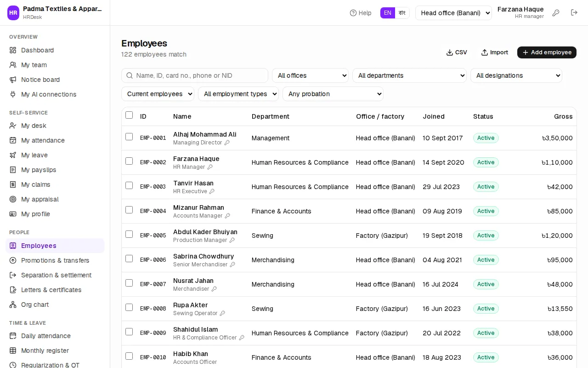Check the box for Habib Khan
This screenshot has height=368, width=588.
[x=129, y=356]
